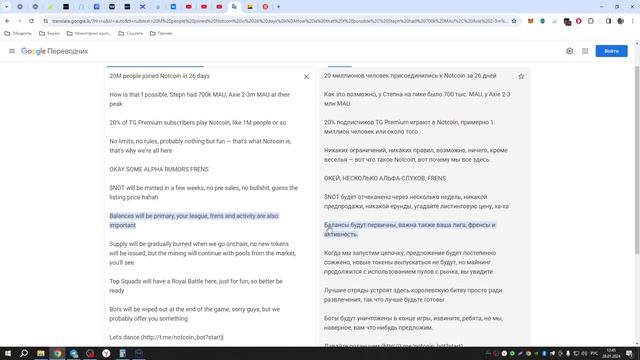Toggle the browser side panel icon
The image size is (640, 360).
pyautogui.click(x=608, y=21)
